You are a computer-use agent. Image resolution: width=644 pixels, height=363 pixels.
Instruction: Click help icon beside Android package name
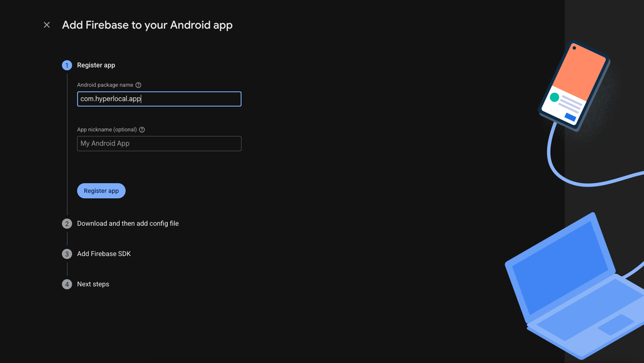[138, 85]
